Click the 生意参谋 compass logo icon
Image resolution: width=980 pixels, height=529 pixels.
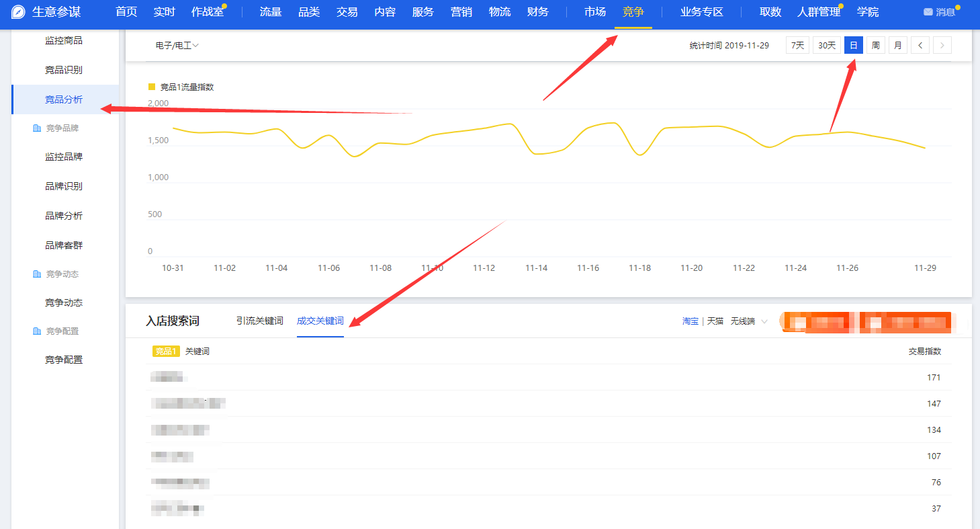(x=18, y=12)
